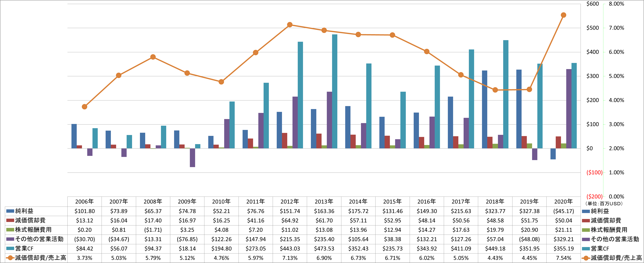
Task: Click the negative purple bar for 2009
Action: point(192,158)
